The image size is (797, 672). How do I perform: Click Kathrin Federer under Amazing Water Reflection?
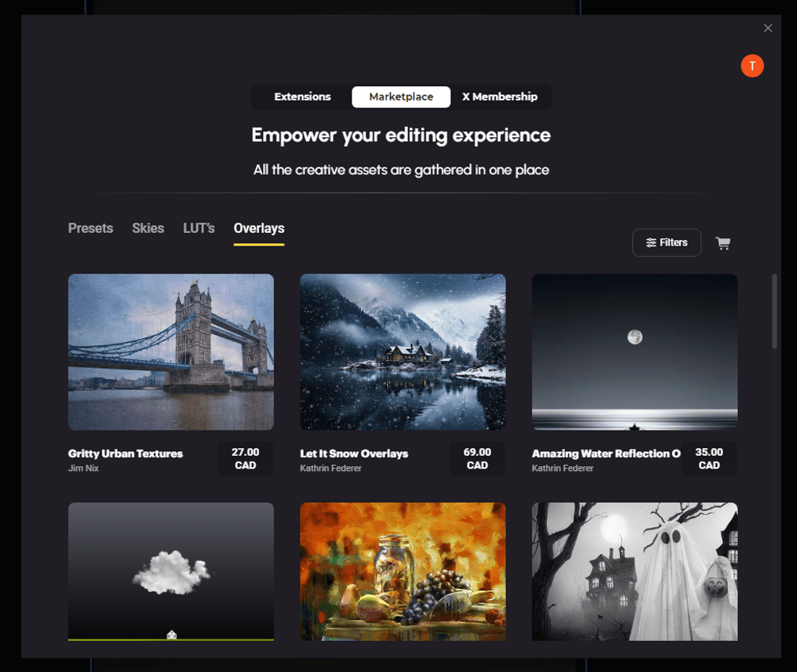(x=562, y=468)
